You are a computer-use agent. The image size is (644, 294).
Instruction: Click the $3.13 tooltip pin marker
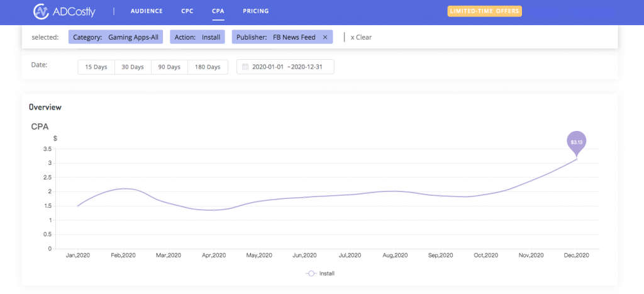(576, 143)
